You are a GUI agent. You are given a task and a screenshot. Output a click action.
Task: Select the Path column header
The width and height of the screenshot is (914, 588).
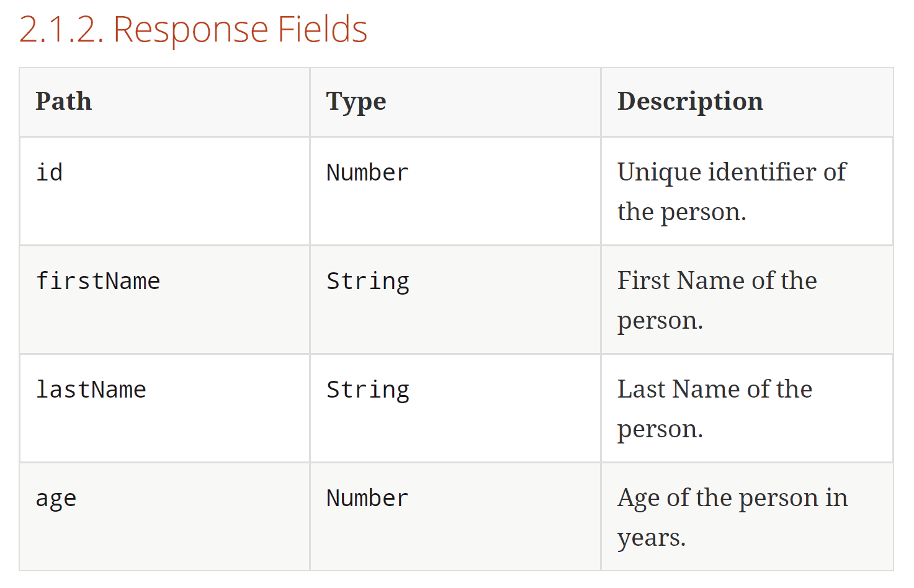click(x=64, y=102)
